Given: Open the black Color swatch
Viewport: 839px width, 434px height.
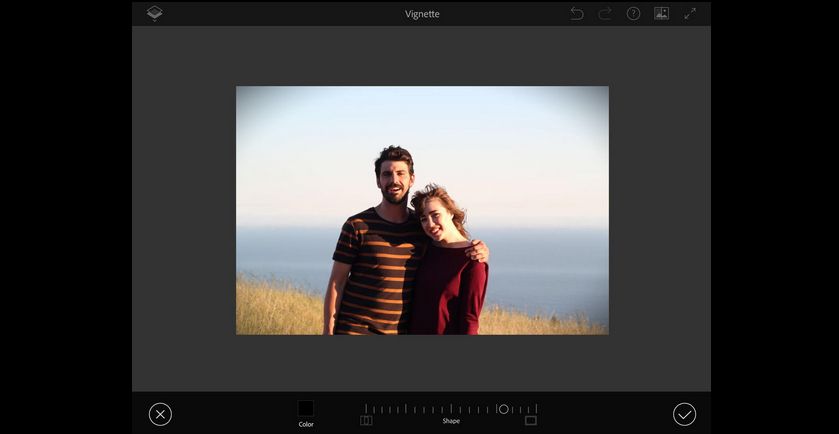Looking at the screenshot, I should tap(306, 408).
